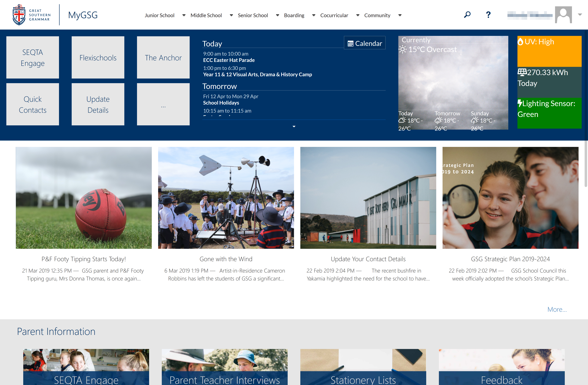The width and height of the screenshot is (588, 385).
Task: Open the user profile avatar
Action: point(563,15)
